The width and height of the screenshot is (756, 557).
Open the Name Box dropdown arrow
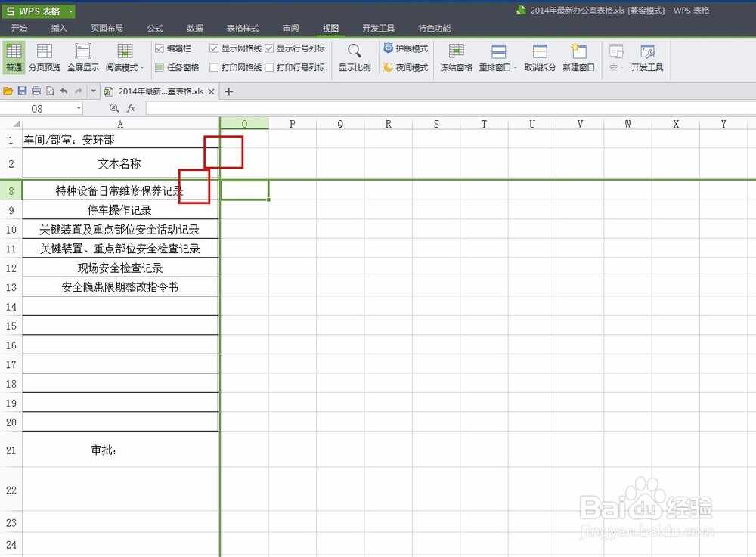pos(79,108)
